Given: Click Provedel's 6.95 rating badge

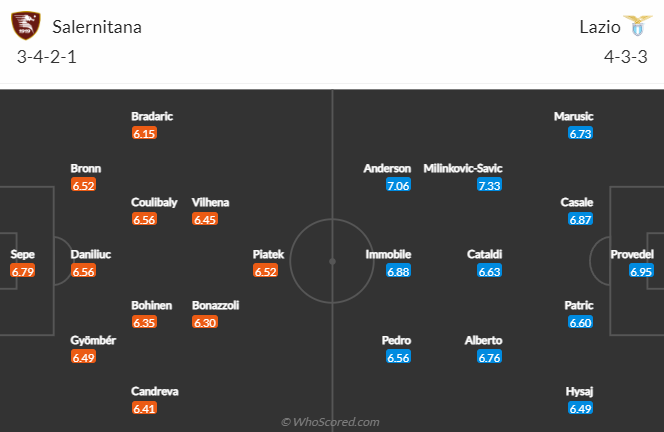Looking at the screenshot, I should (x=641, y=271).
